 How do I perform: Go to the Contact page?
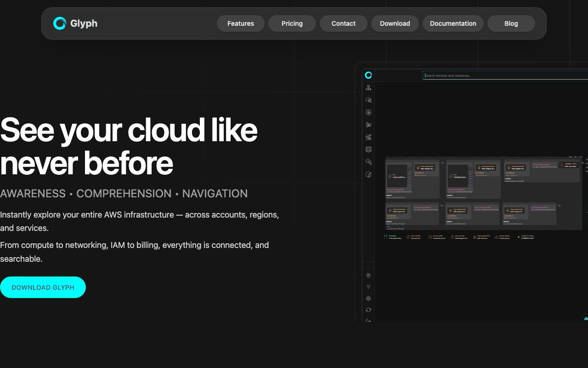point(344,23)
